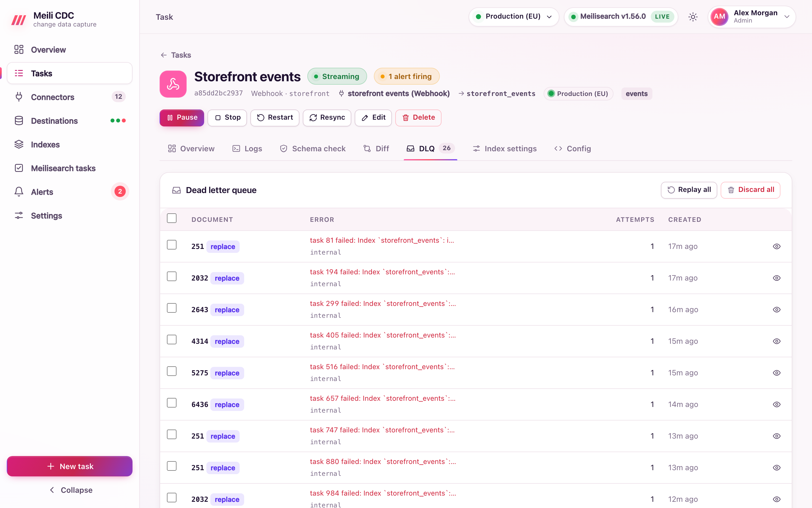The height and width of the screenshot is (508, 812).
Task: Click the Edit button
Action: [373, 118]
